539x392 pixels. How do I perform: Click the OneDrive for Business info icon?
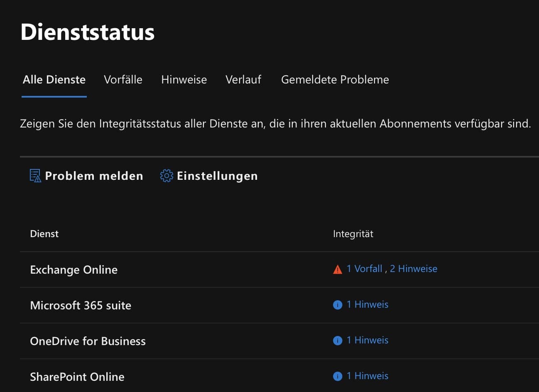coord(338,341)
